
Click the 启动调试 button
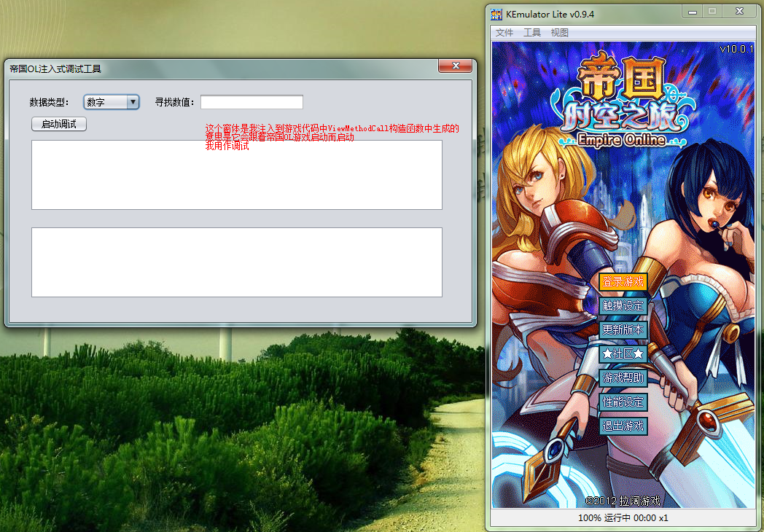pos(59,124)
